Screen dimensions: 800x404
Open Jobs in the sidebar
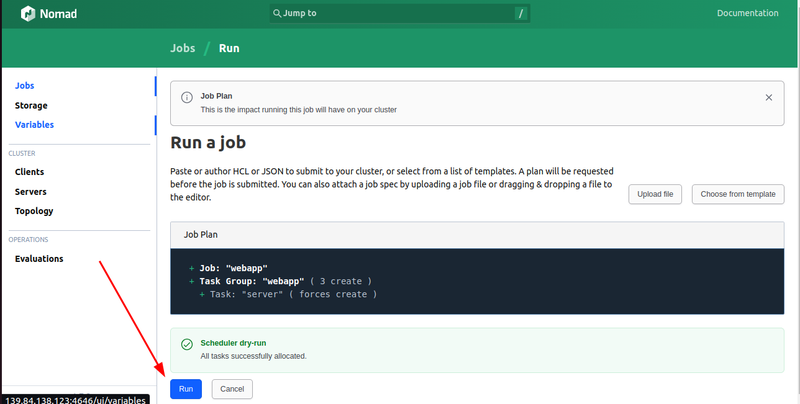point(24,86)
